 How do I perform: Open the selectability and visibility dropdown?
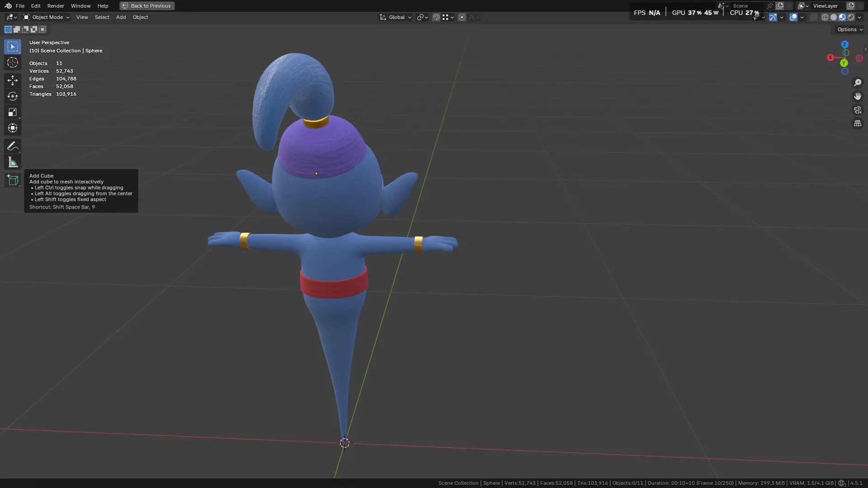(759, 17)
